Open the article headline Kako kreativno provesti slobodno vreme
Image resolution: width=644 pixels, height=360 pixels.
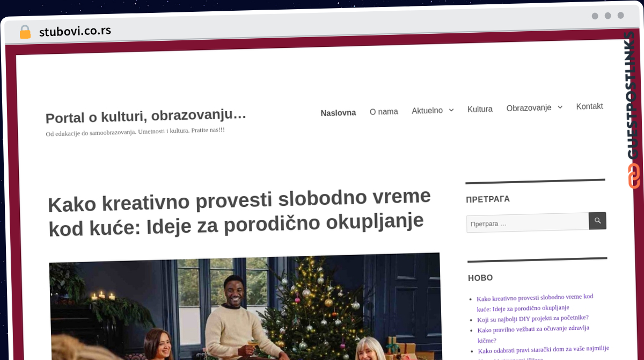click(x=239, y=211)
